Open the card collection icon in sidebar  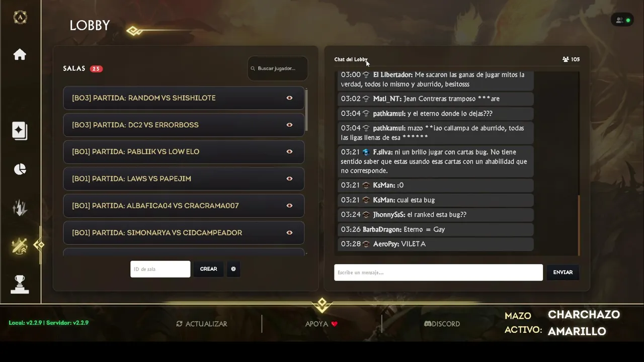tap(20, 131)
